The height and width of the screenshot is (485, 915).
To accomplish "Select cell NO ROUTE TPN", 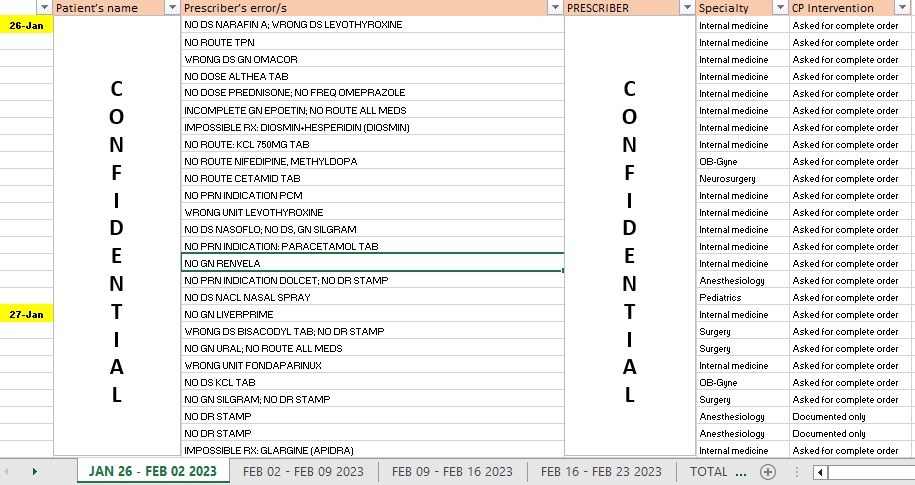I will [x=372, y=42].
